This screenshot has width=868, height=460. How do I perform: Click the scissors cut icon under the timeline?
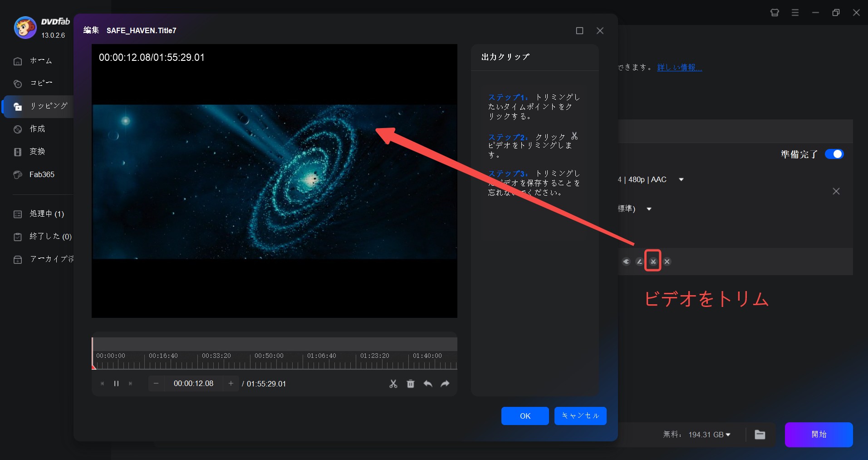coord(393,384)
